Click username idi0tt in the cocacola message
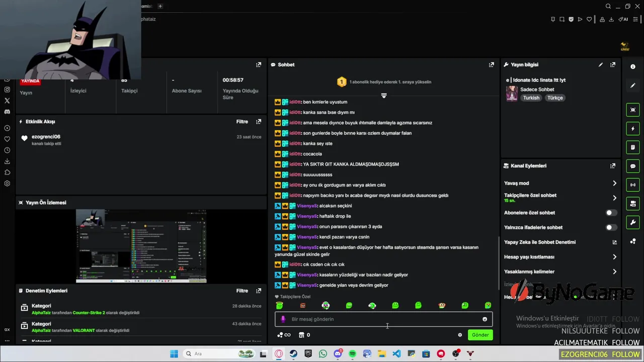 (295, 154)
